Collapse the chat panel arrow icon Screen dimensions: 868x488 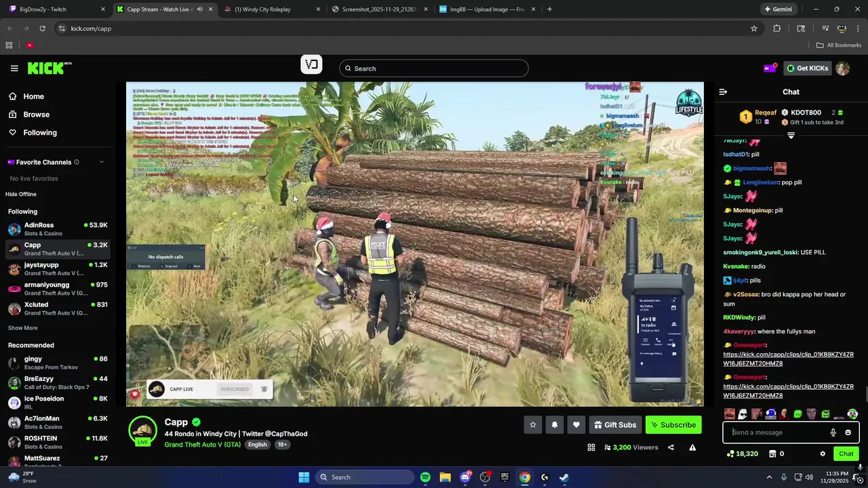point(723,91)
